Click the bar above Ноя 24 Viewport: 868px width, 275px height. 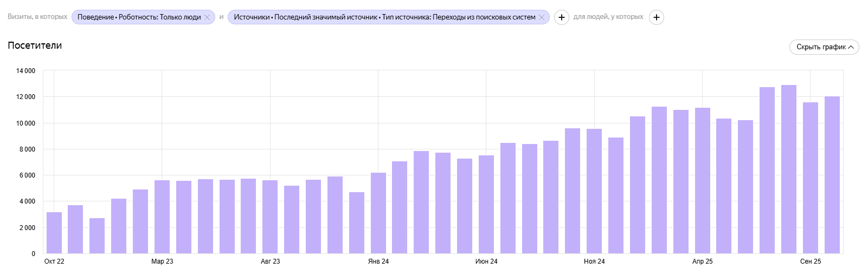point(594,191)
